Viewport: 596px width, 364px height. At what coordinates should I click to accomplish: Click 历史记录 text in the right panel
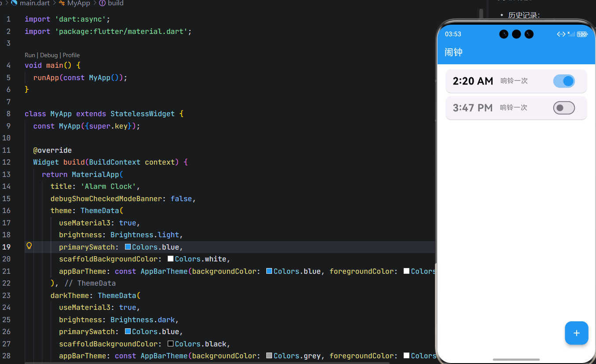pos(523,15)
